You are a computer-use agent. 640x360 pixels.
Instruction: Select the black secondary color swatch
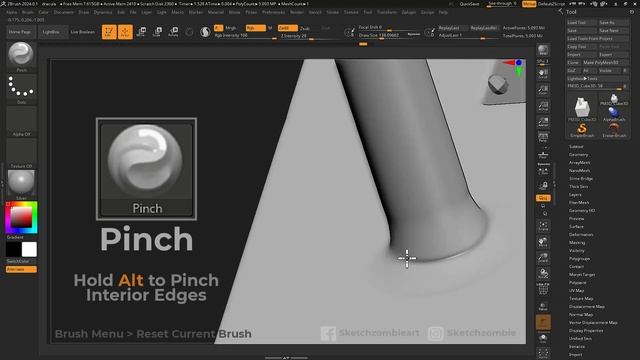[13, 249]
